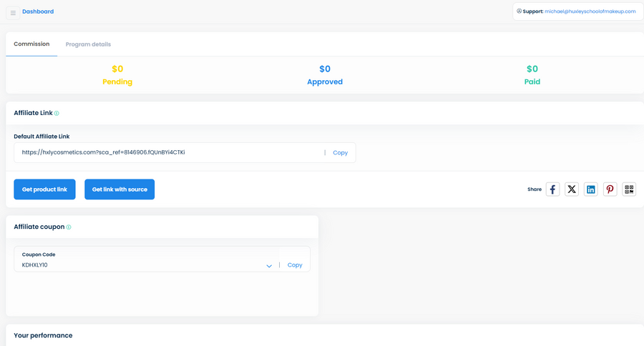Switch to the Commission tab
This screenshot has height=346, width=644.
[x=31, y=44]
